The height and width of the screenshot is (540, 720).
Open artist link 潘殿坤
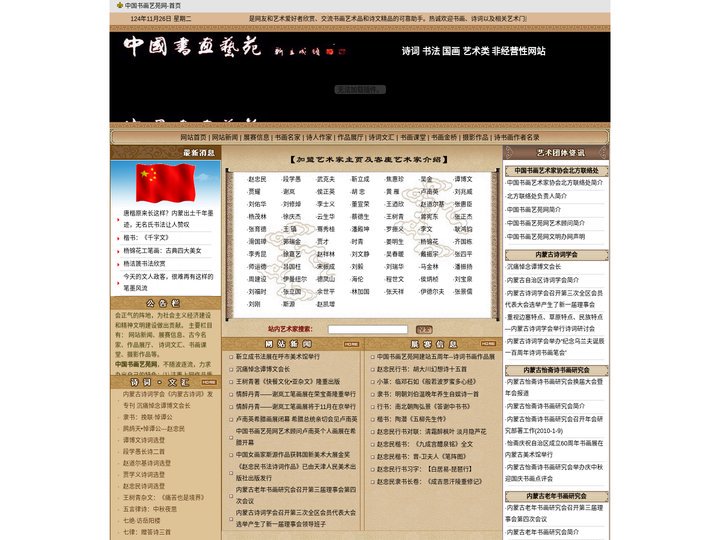[x=360, y=229]
